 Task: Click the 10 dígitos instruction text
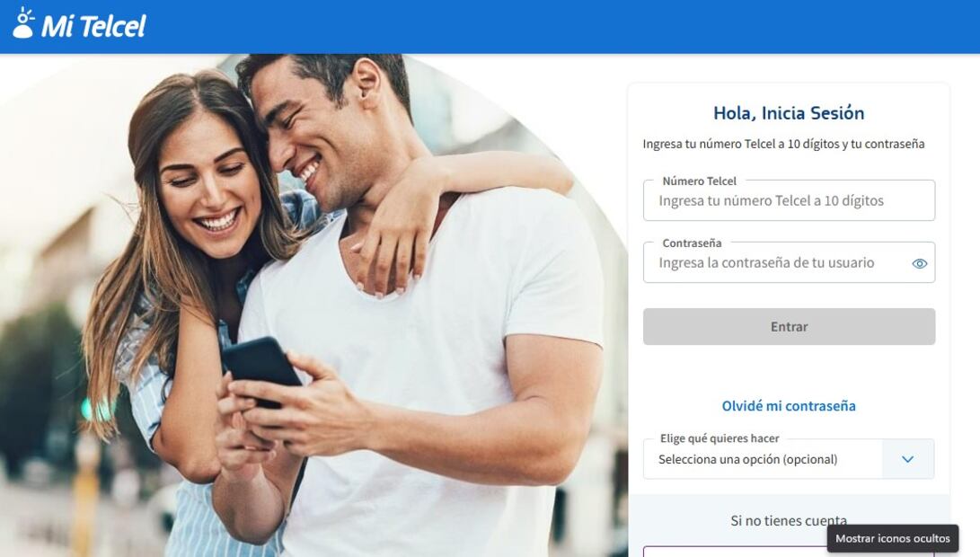784,144
